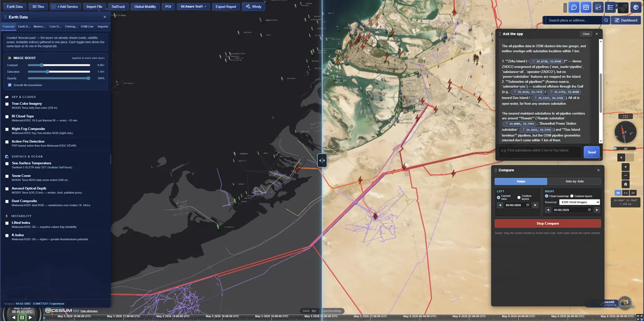This screenshot has height=321, width=644.
Task: Enable Aerosol Optical Depth layer
Action: (7, 189)
